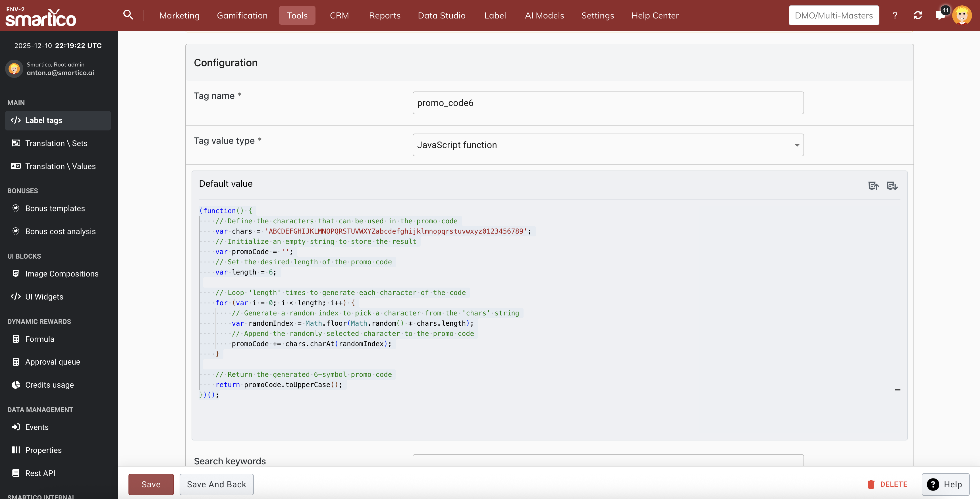Open the Marketing menu
980x499 pixels.
pos(179,15)
